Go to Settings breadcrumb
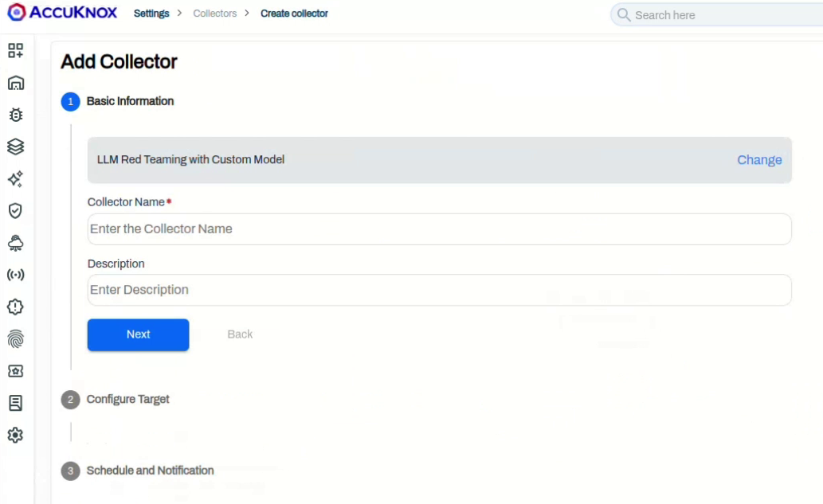The height and width of the screenshot is (504, 823). pos(151,14)
